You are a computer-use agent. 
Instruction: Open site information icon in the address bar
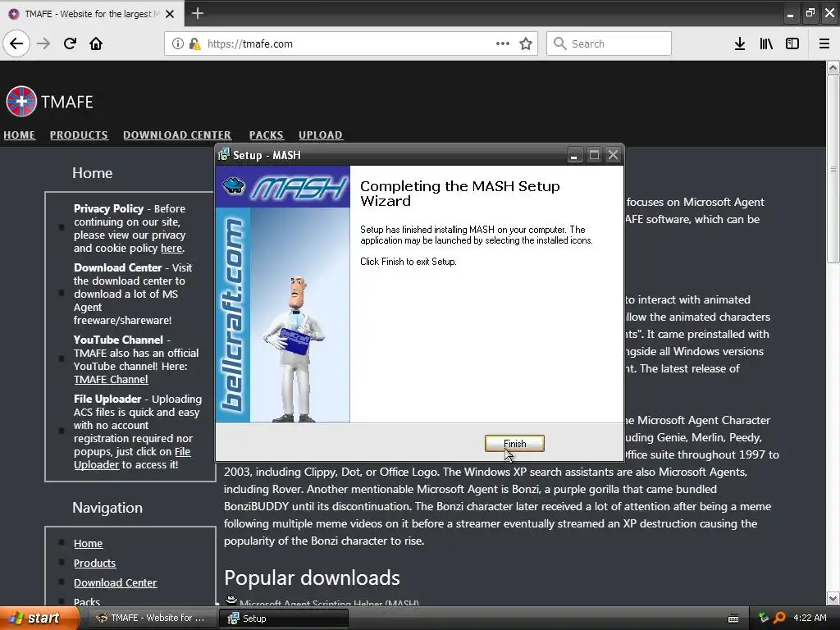178,43
